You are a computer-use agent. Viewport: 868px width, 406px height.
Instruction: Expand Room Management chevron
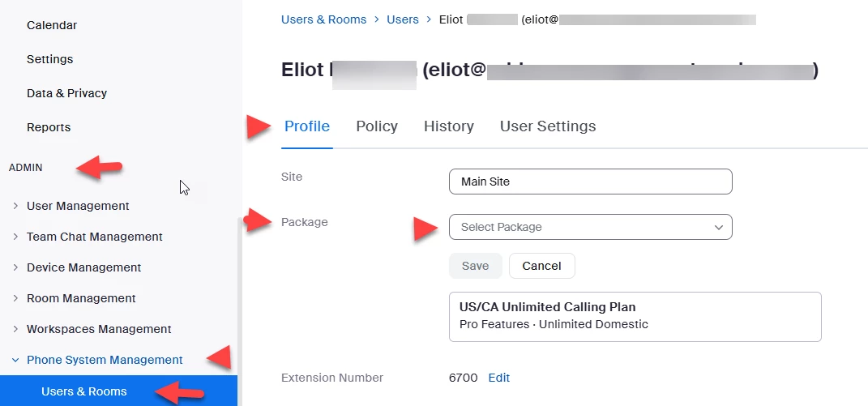pos(15,298)
